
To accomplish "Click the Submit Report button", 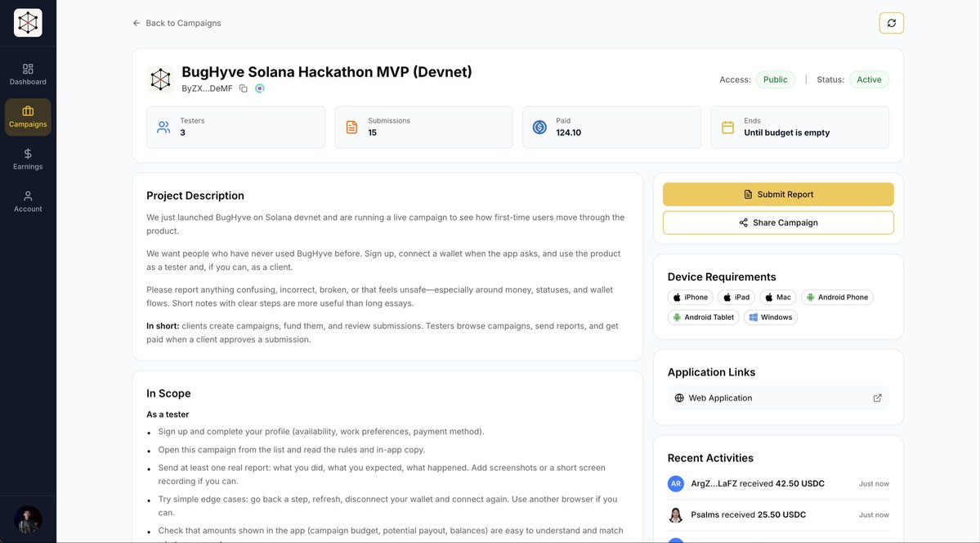I will point(778,195).
